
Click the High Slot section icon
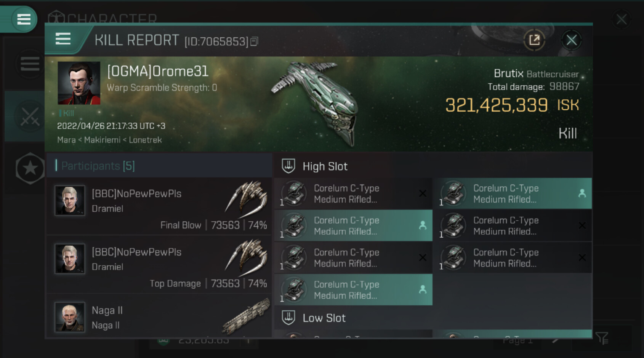pos(288,166)
